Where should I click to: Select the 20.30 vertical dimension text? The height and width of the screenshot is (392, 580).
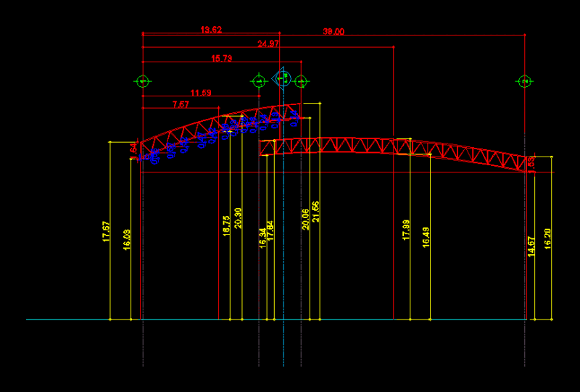239,218
